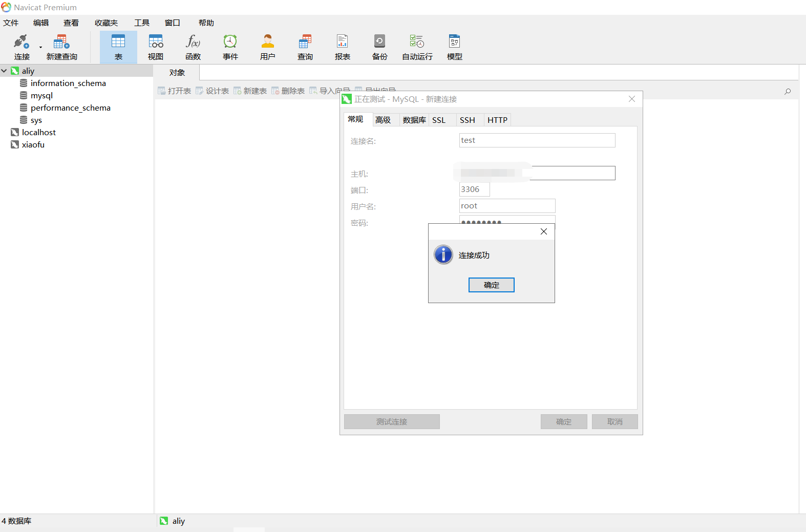
Task: Click the username field containing root
Action: (x=507, y=206)
